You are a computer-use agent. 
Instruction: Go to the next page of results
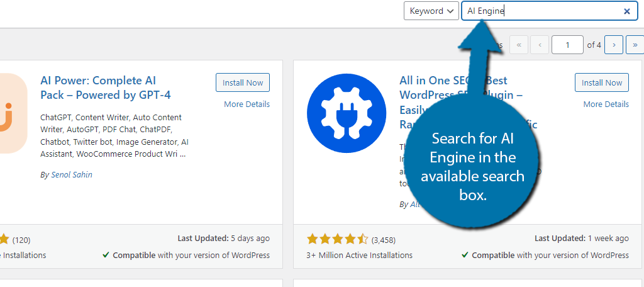click(x=614, y=45)
